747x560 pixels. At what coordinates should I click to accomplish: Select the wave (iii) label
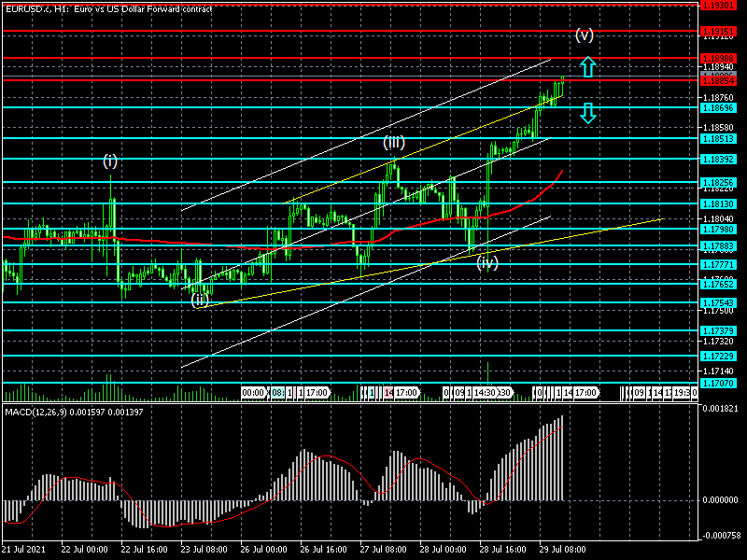pyautogui.click(x=393, y=142)
